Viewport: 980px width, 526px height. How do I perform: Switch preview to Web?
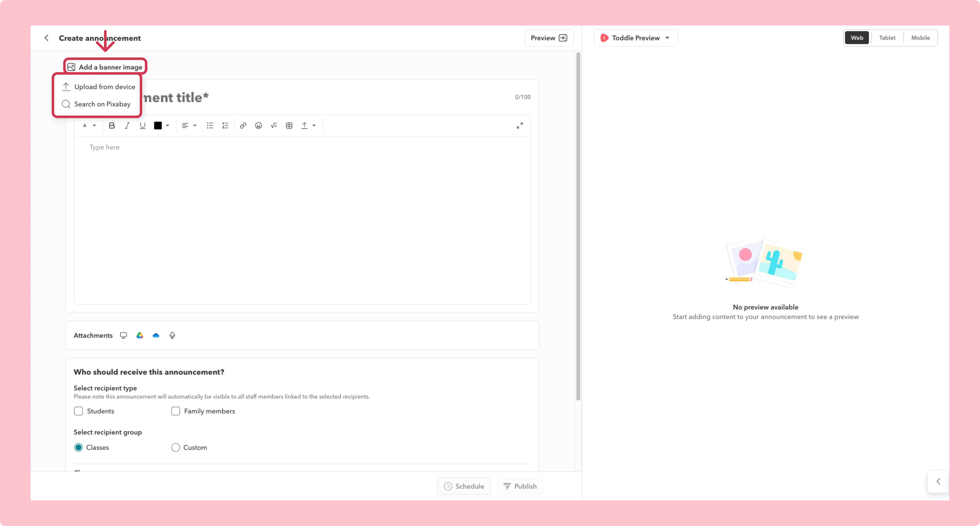(x=857, y=38)
